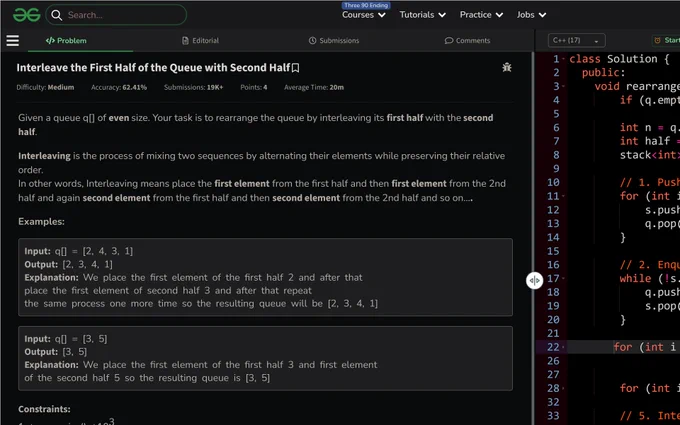This screenshot has width=680, height=425.
Task: Open the Courses dropdown menu
Action: (363, 15)
